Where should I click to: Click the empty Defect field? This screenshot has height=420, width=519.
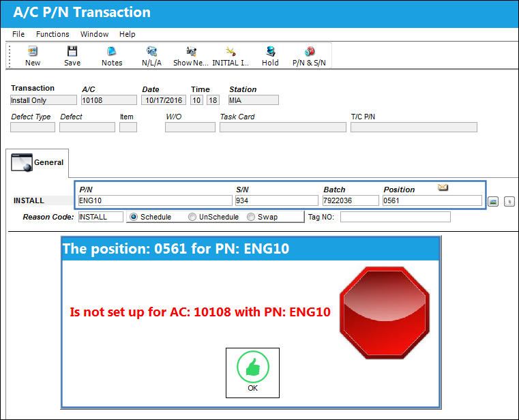coord(87,127)
